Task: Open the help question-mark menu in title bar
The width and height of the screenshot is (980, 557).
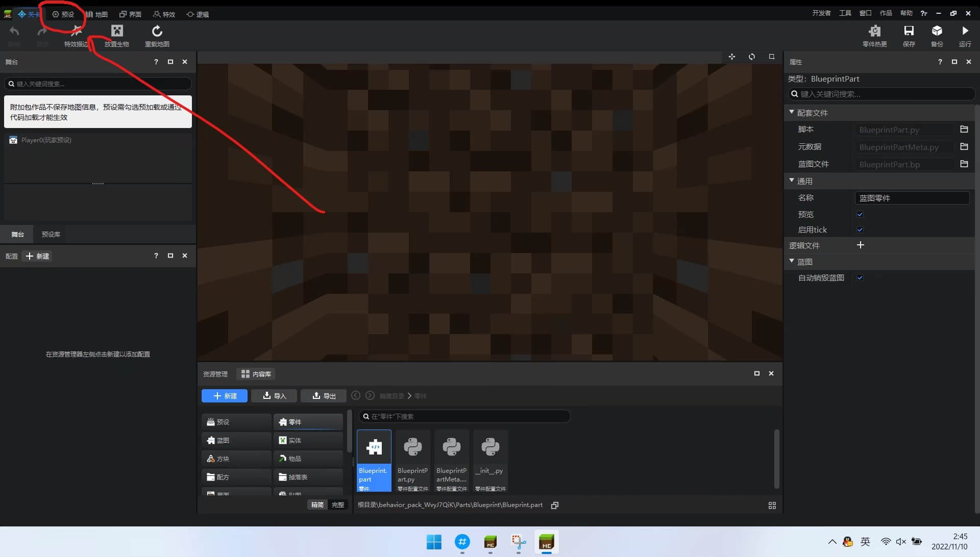Action: pyautogui.click(x=924, y=13)
